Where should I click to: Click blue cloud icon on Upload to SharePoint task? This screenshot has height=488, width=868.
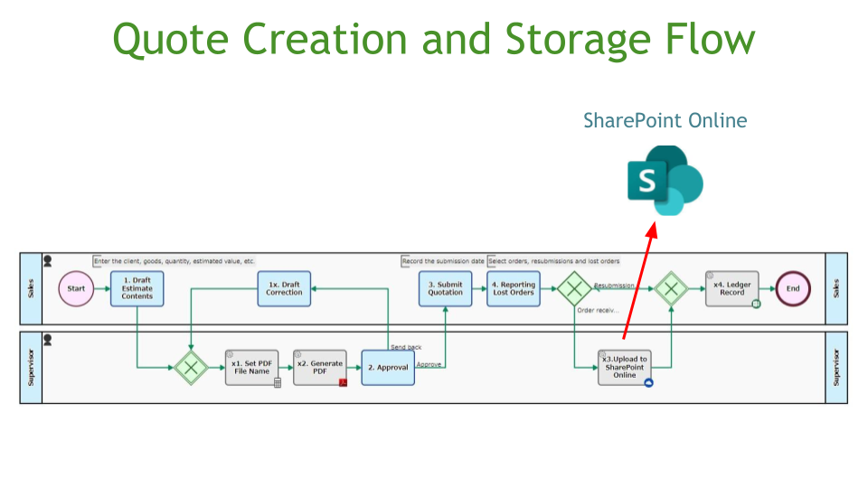pyautogui.click(x=649, y=382)
